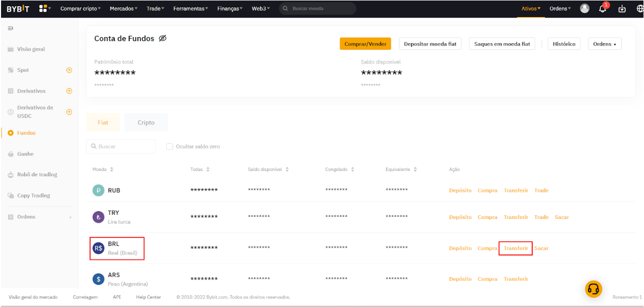
Task: Expand the Ordens dropdown button
Action: [x=604, y=44]
